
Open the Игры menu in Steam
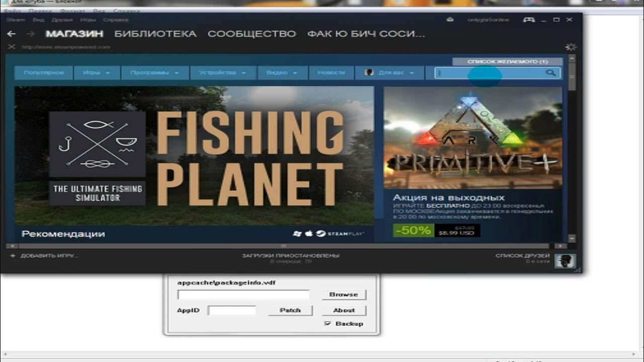click(88, 20)
